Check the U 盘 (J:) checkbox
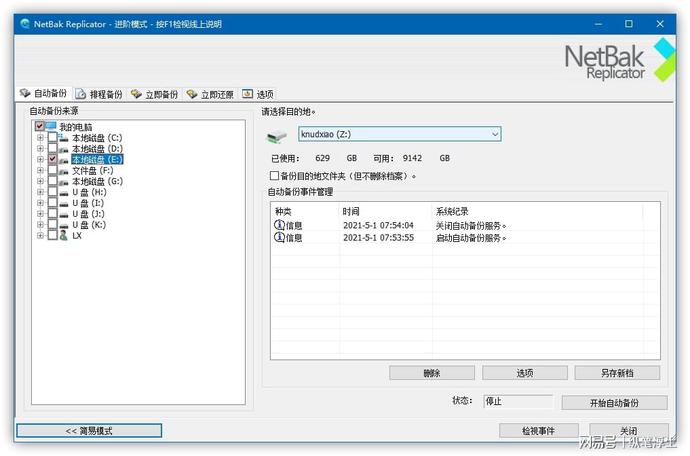This screenshot has width=690, height=456. coord(52,214)
